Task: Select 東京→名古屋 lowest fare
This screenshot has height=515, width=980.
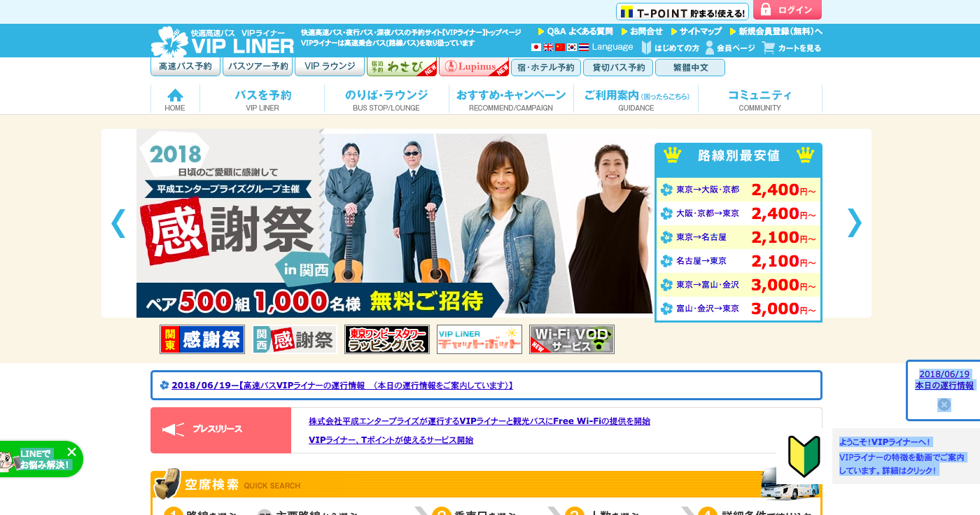Action: coord(738,237)
